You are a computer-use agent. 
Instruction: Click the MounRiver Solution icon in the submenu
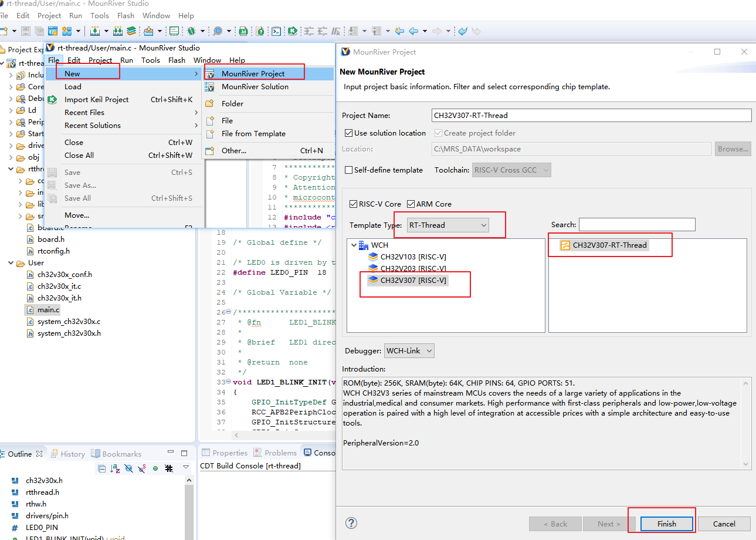coord(209,87)
